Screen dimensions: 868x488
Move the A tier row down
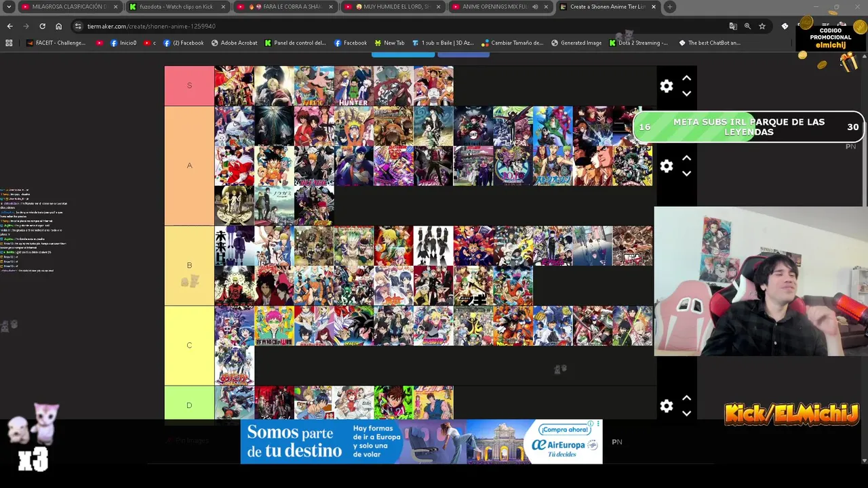(x=686, y=174)
